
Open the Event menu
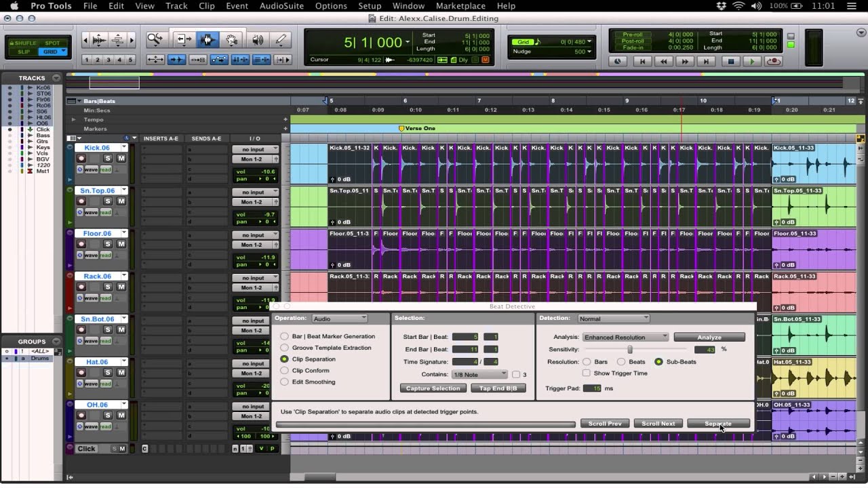click(237, 5)
